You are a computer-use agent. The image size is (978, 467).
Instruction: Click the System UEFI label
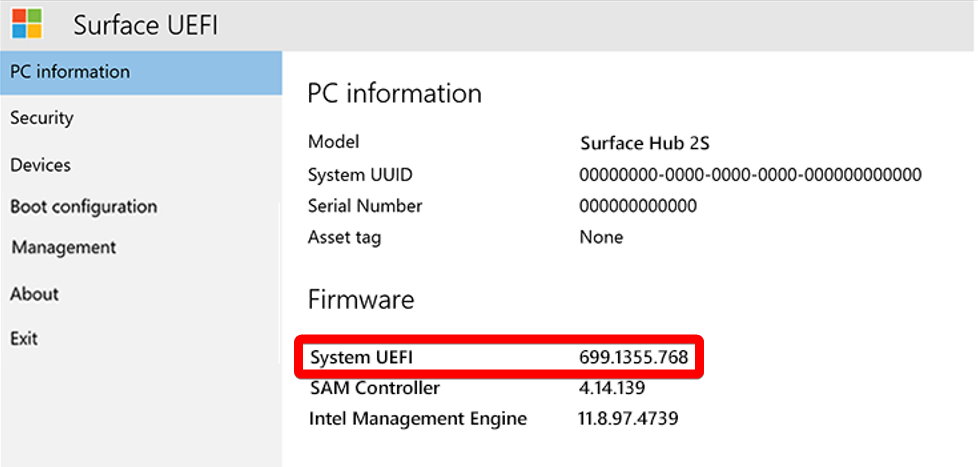tap(362, 357)
